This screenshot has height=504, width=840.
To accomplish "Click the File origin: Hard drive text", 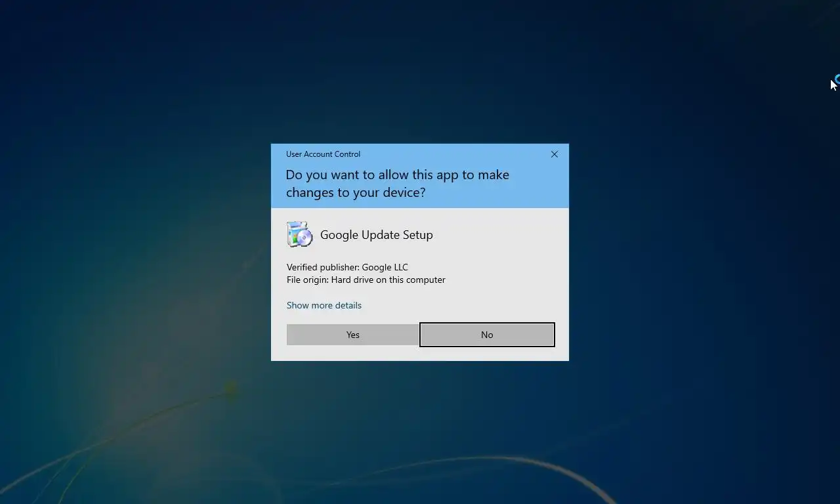I will point(366,280).
